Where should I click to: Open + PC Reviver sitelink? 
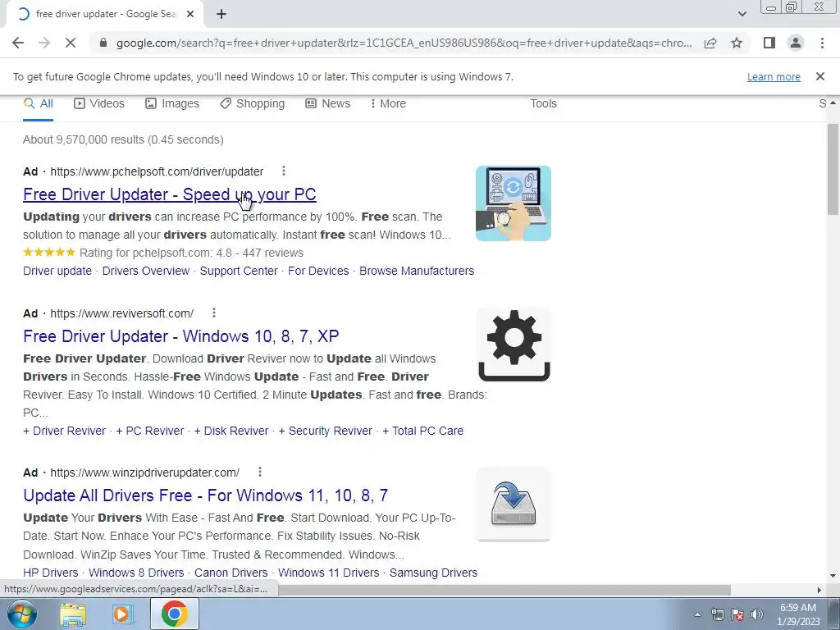(150, 431)
